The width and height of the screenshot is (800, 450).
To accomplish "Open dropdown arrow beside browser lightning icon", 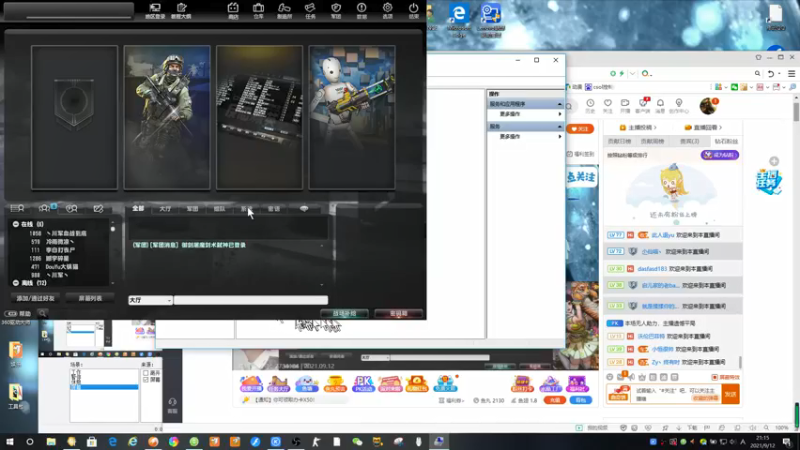I will tap(633, 73).
